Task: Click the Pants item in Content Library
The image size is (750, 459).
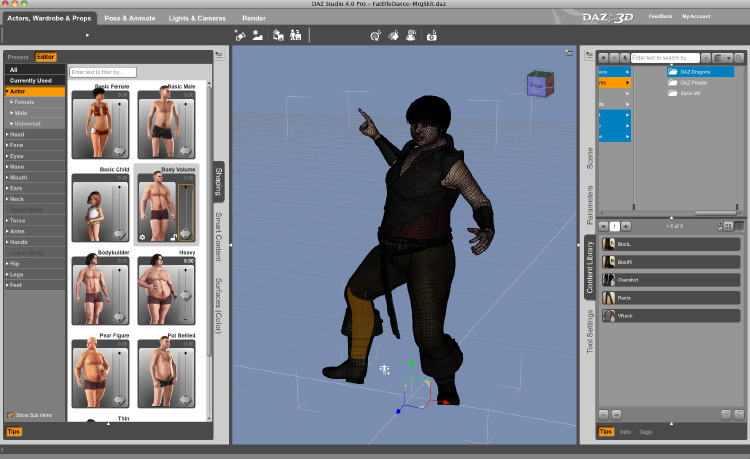Action: [671, 298]
